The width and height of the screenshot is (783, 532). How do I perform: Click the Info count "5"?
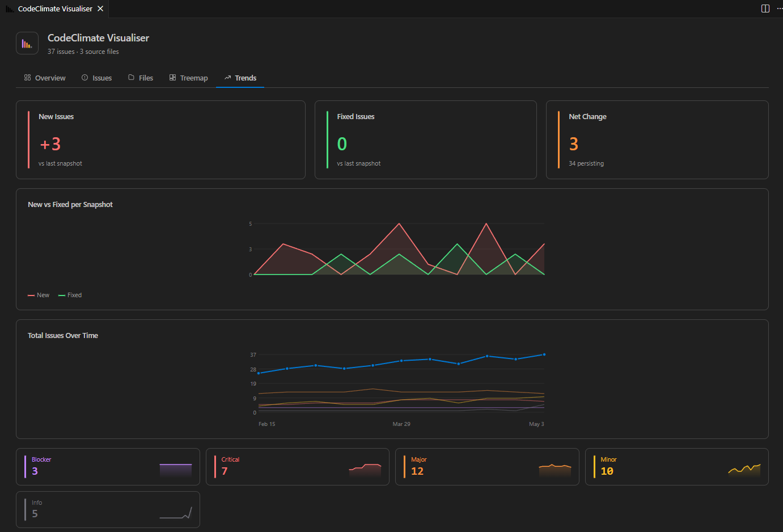[x=35, y=514]
